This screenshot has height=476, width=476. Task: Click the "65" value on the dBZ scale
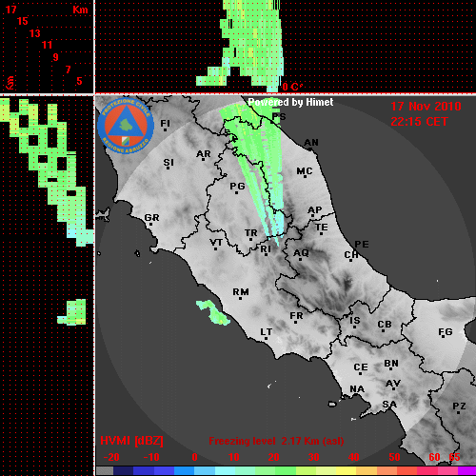point(454,457)
